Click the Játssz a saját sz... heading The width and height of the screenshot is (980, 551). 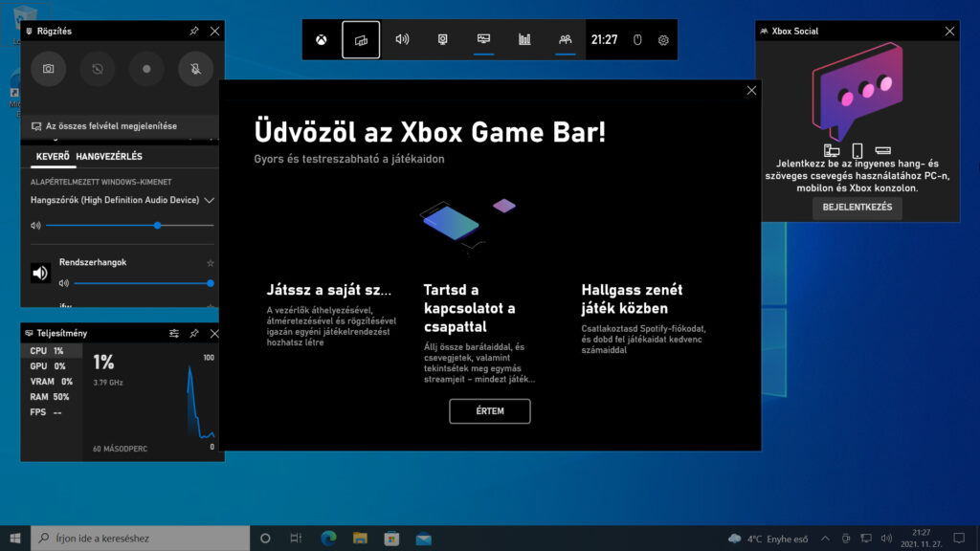coord(329,289)
